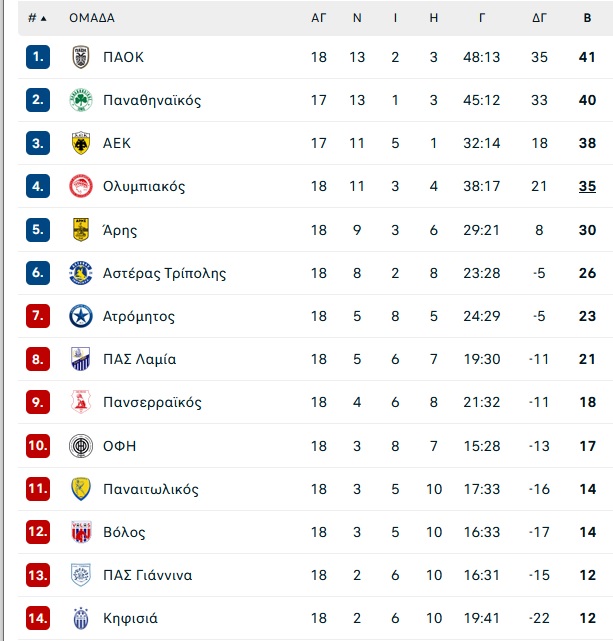
Task: Click the ΟΦΗ circular crest icon
Action: (81, 446)
